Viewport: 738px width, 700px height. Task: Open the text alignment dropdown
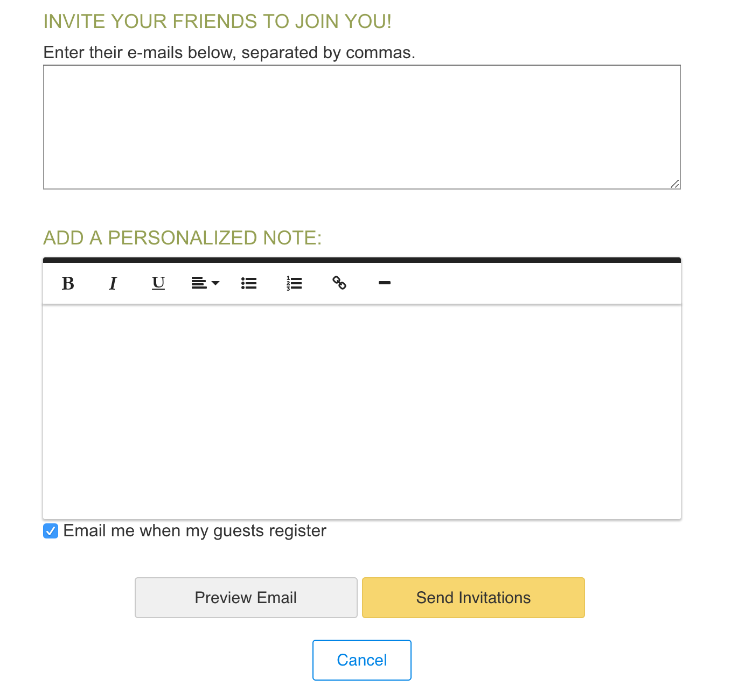pos(205,283)
